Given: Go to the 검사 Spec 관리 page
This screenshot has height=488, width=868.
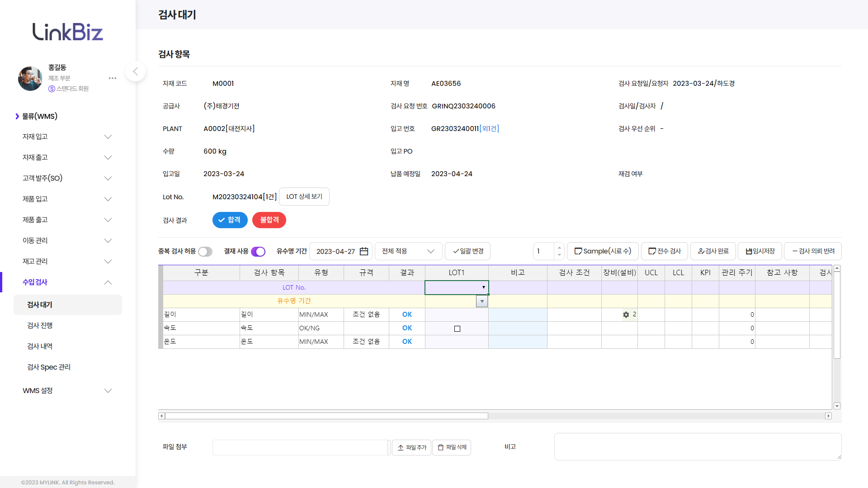Looking at the screenshot, I should click(x=49, y=367).
